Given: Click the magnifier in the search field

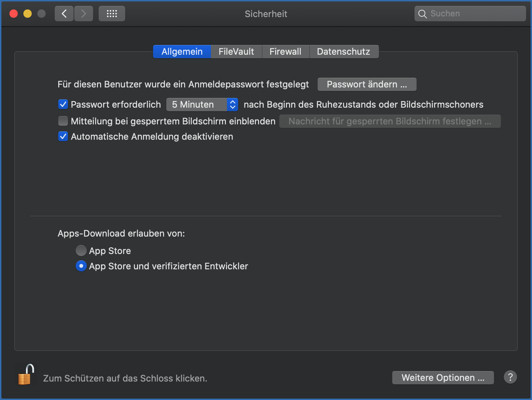Looking at the screenshot, I should tap(422, 14).
